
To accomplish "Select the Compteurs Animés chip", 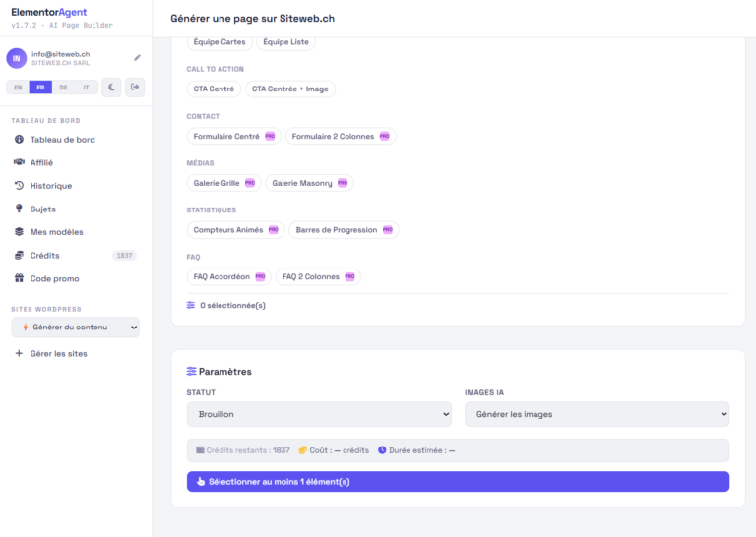I will [235, 230].
